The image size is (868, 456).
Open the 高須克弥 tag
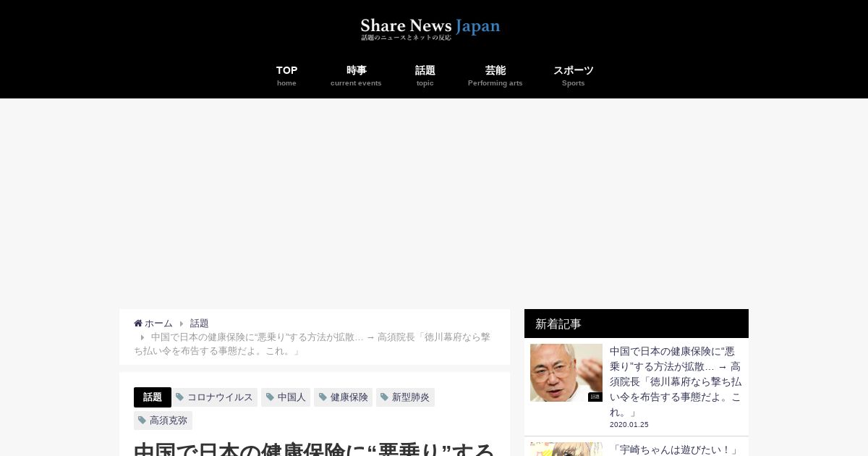pyautogui.click(x=169, y=421)
